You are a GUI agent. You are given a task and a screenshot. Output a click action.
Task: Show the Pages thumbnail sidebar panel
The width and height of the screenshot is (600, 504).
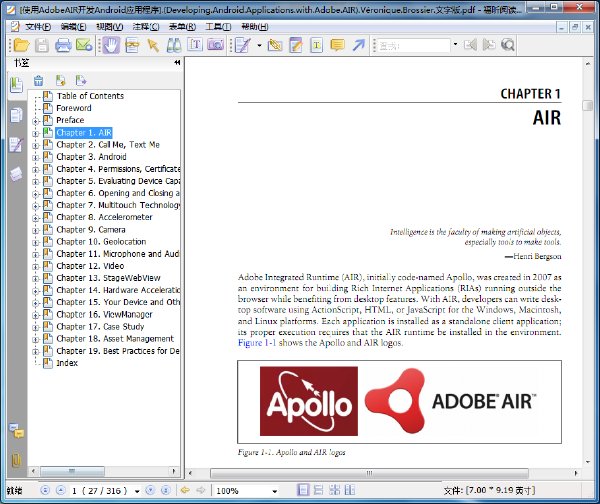16,115
